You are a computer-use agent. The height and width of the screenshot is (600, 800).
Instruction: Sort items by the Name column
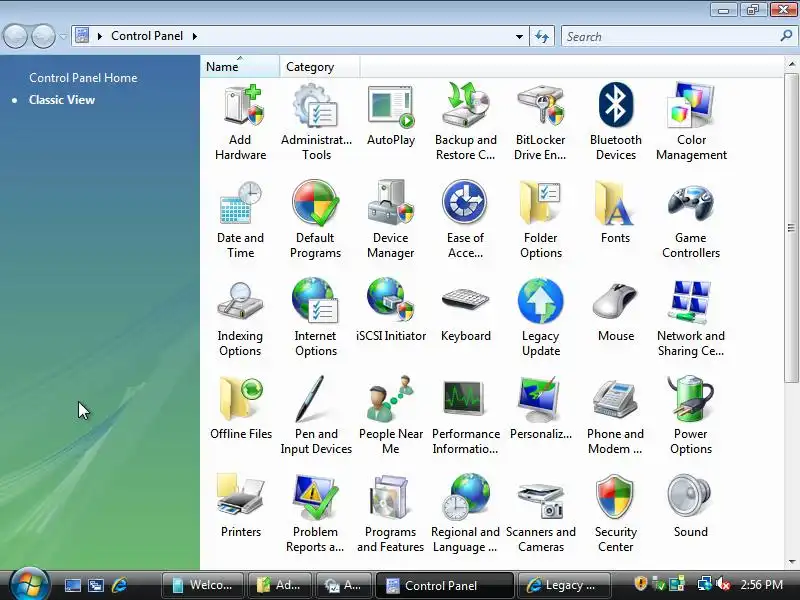pyautogui.click(x=239, y=67)
